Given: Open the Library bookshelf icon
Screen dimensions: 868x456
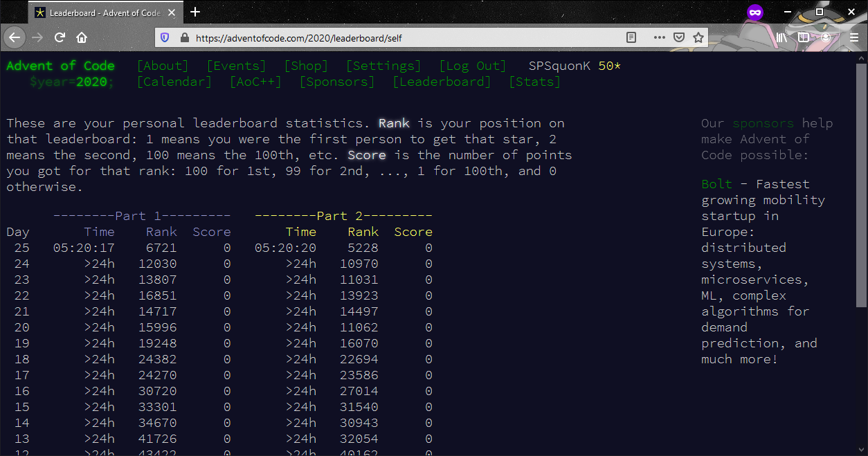Looking at the screenshot, I should point(781,37).
